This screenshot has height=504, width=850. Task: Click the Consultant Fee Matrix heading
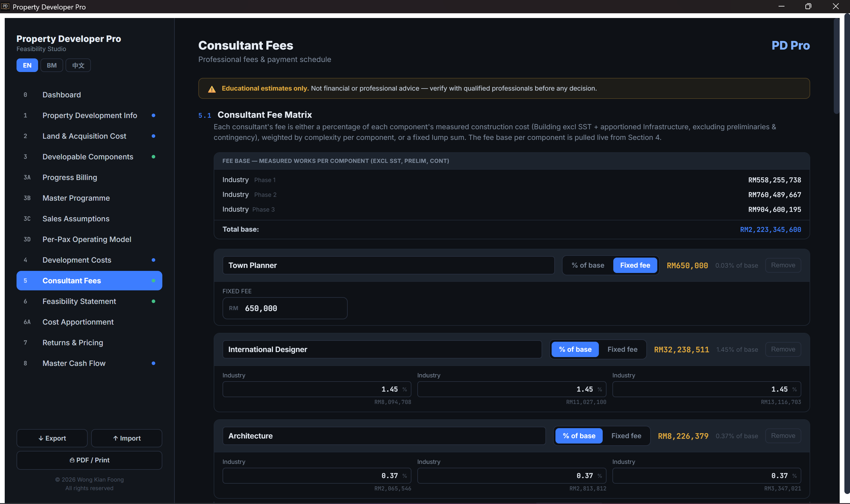(264, 115)
